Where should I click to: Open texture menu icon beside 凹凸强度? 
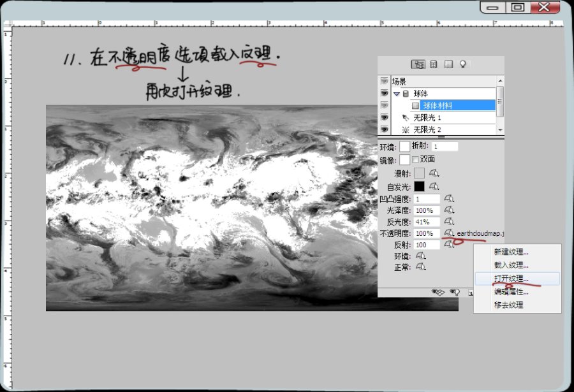[x=449, y=198]
